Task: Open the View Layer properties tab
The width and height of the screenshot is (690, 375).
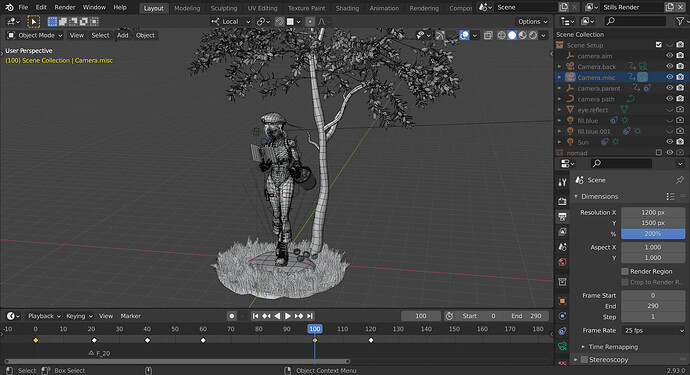Action: coord(562,232)
